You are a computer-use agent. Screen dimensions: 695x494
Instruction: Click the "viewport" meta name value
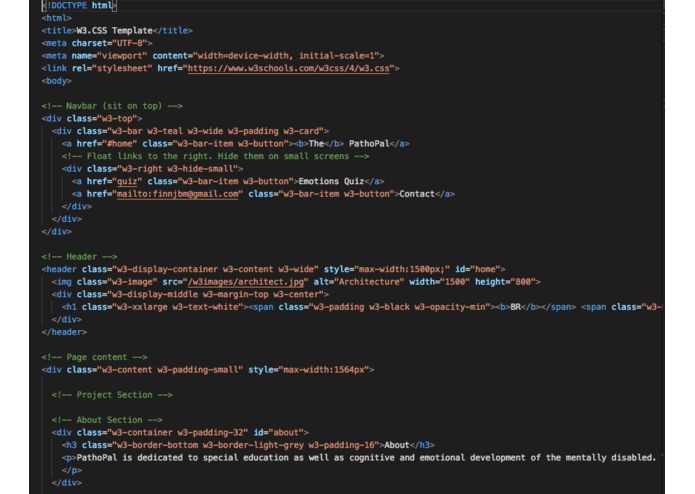tap(122, 56)
